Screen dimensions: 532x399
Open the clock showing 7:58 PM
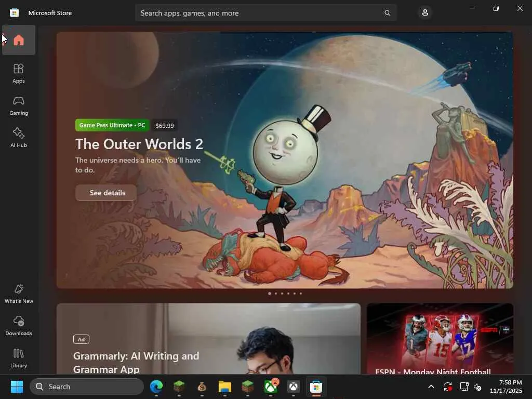[506, 387]
